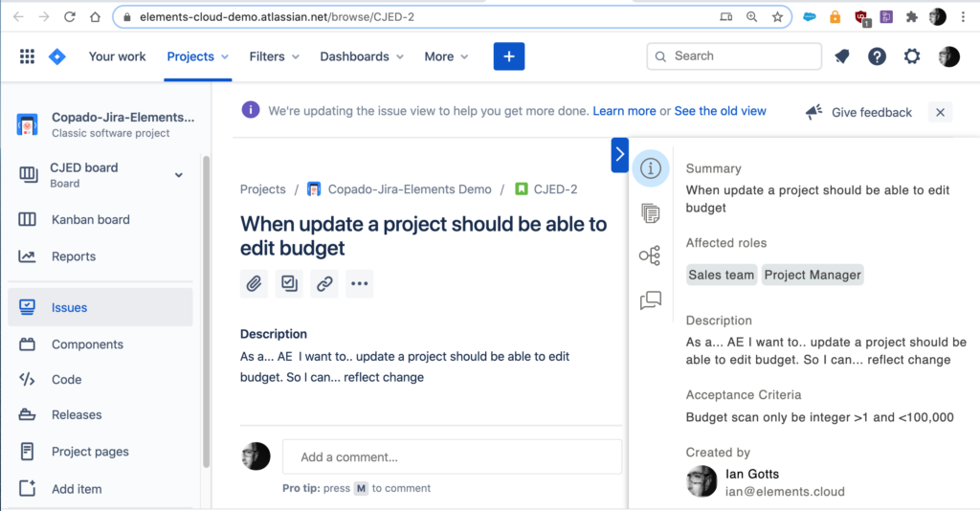This screenshot has height=511, width=980.
Task: Open the three-dots more actions button
Action: [359, 283]
